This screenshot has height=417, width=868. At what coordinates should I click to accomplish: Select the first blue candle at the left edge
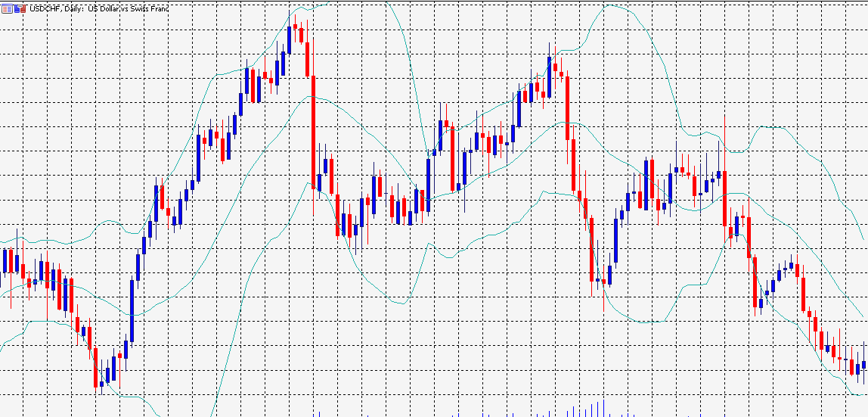5,261
